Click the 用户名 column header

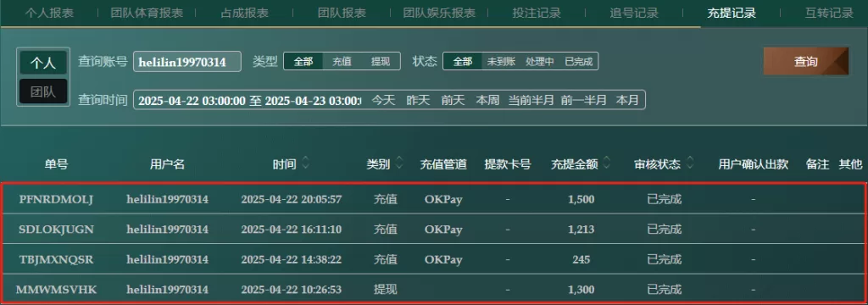coord(167,164)
